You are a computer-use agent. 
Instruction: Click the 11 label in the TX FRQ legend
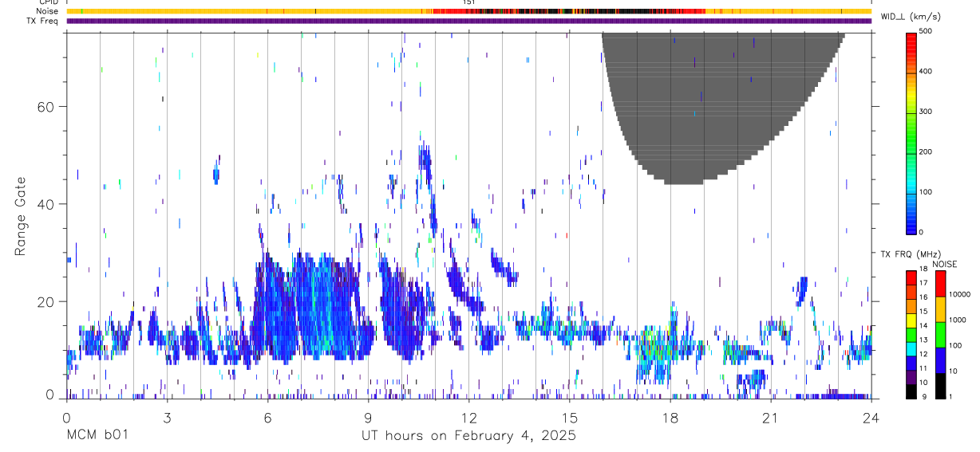tap(923, 368)
